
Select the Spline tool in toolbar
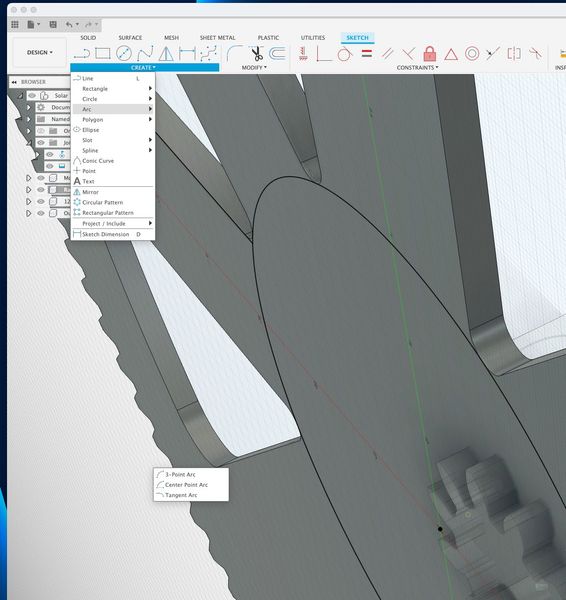pos(145,54)
